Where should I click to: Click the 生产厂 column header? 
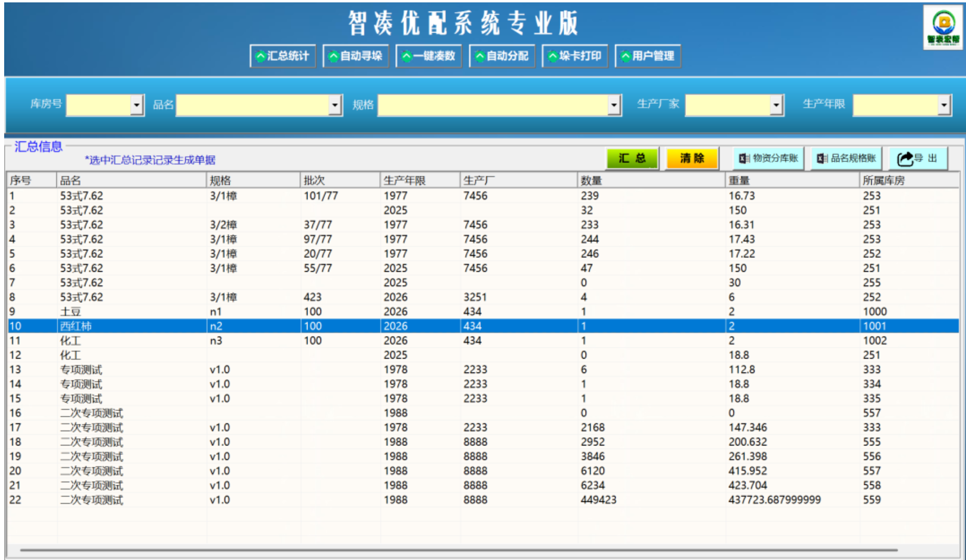[x=519, y=180]
